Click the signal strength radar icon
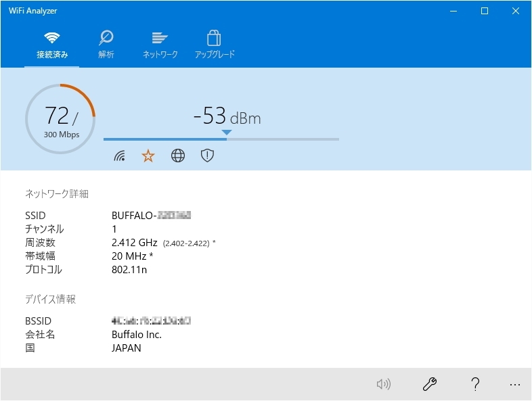Viewport: 532px width, 401px height. (x=119, y=156)
